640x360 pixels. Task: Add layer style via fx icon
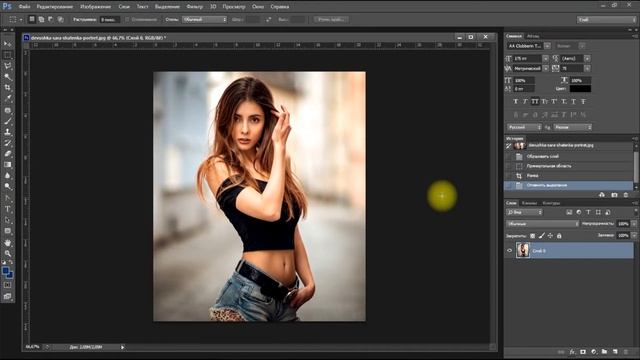[x=572, y=351]
